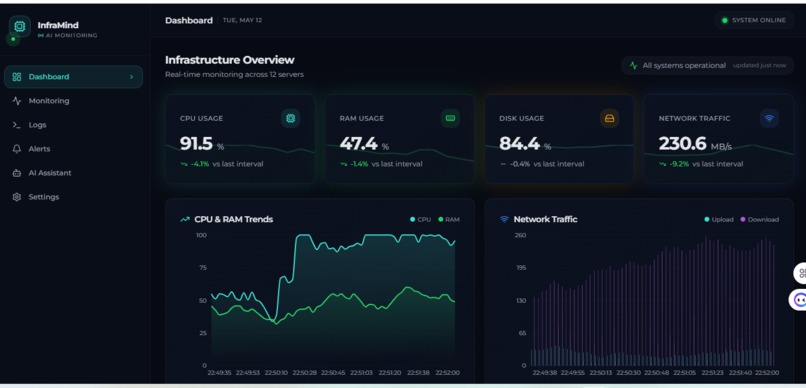Open the Settings section
The width and height of the screenshot is (806, 388).
click(x=74, y=197)
